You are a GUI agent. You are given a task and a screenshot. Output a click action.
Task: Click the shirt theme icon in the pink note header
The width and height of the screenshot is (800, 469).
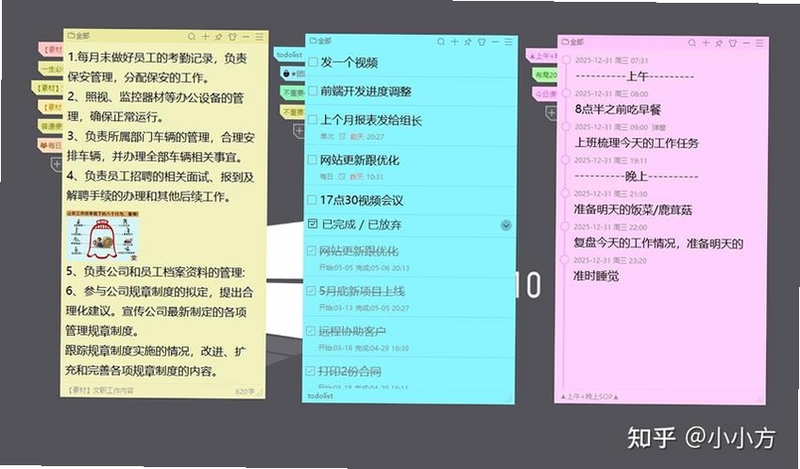733,43
